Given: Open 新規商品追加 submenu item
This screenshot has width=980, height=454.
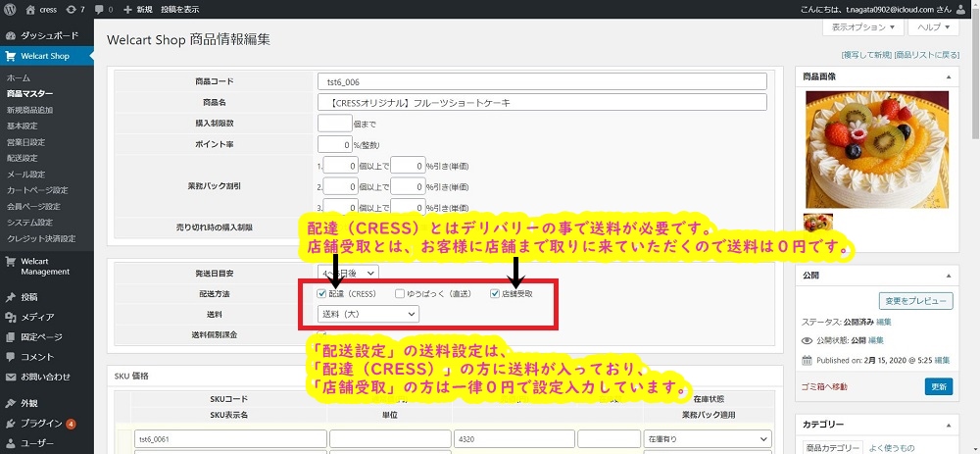Looking at the screenshot, I should click(29, 110).
